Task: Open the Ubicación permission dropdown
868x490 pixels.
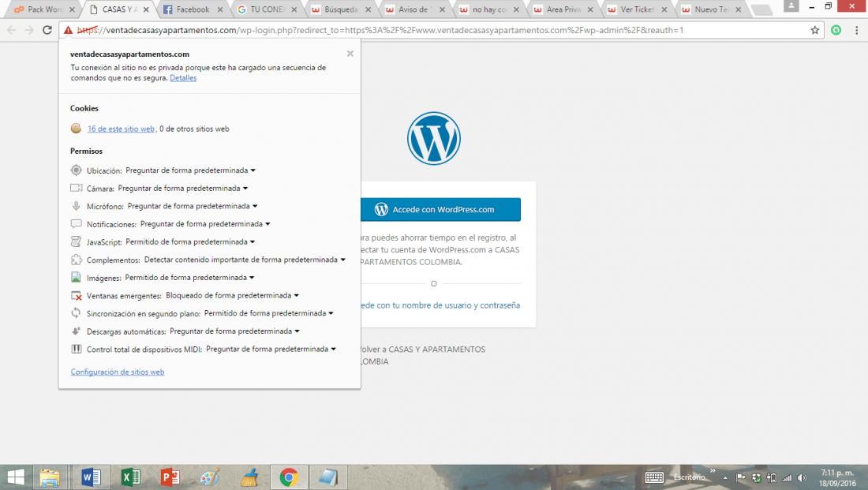Action: [190, 170]
